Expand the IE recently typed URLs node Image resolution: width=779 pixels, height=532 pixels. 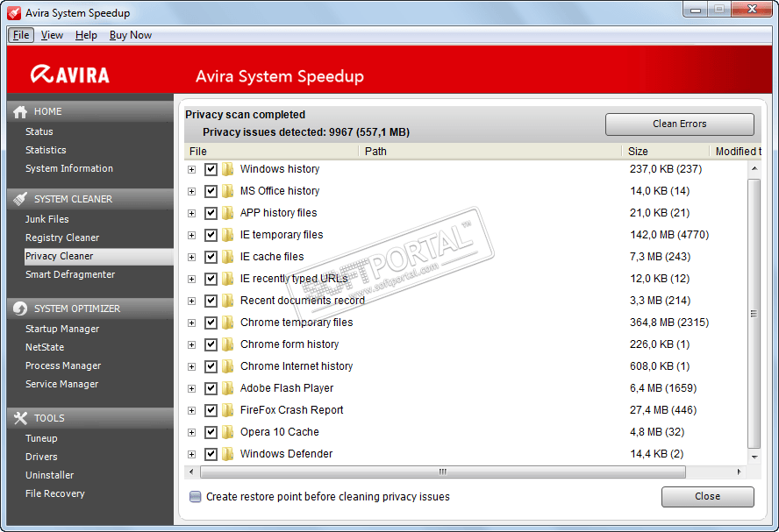(x=192, y=279)
